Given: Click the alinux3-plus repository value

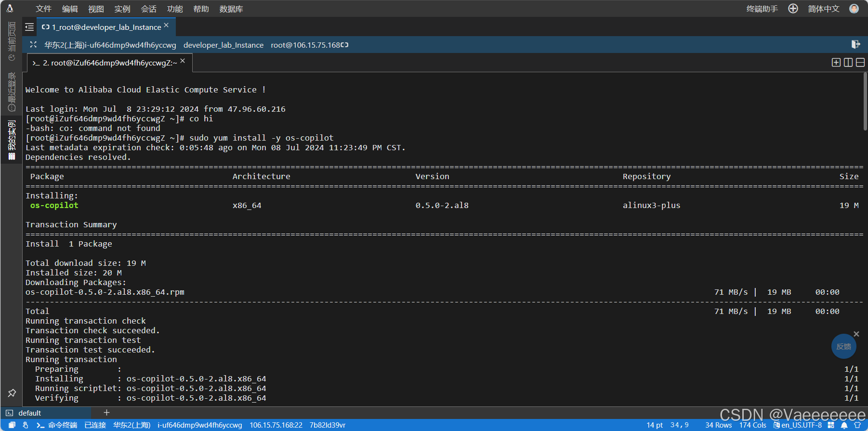Looking at the screenshot, I should coord(651,205).
